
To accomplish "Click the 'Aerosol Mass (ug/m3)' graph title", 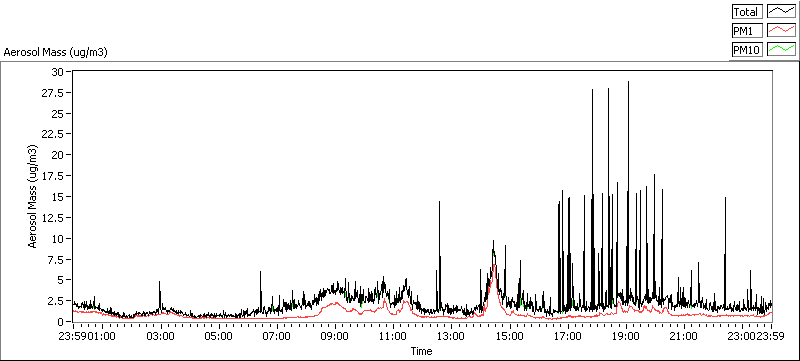I will 55,52.
